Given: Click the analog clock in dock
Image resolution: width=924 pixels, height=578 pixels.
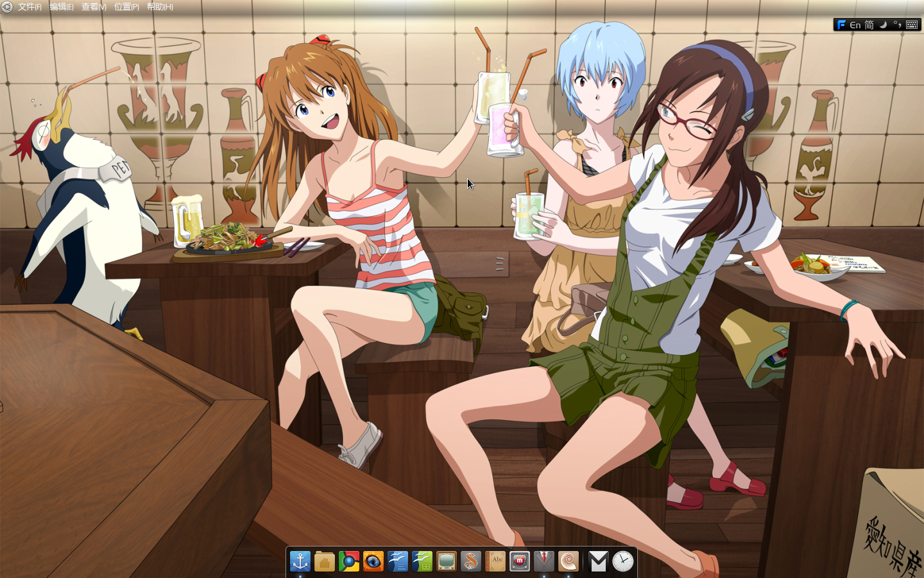Looking at the screenshot, I should [x=623, y=561].
